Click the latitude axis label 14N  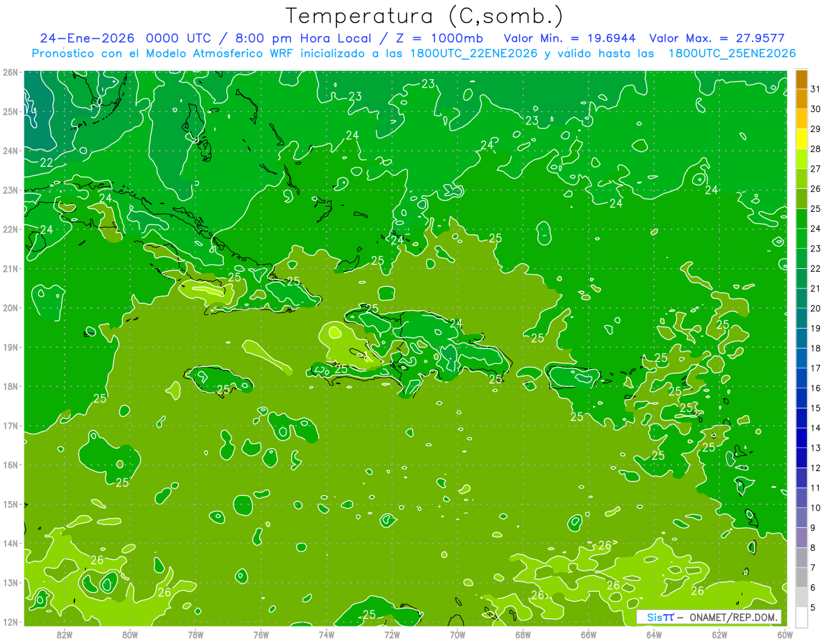pos(10,543)
